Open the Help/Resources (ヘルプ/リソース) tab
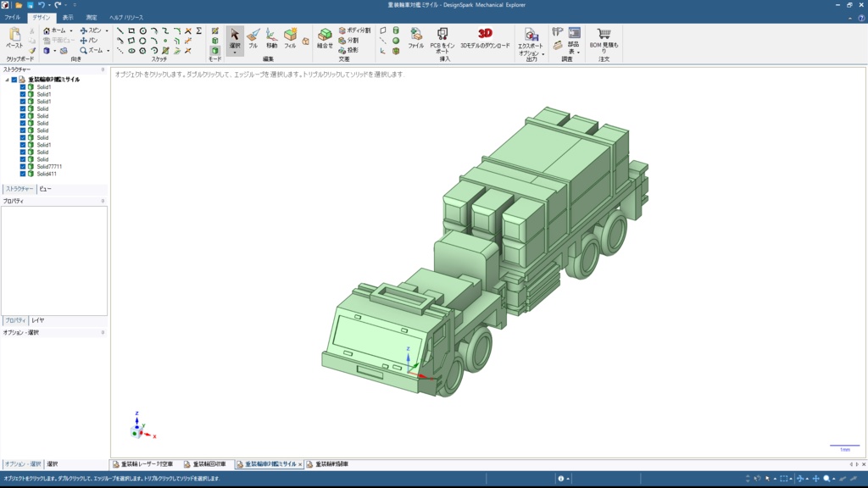 [x=126, y=18]
